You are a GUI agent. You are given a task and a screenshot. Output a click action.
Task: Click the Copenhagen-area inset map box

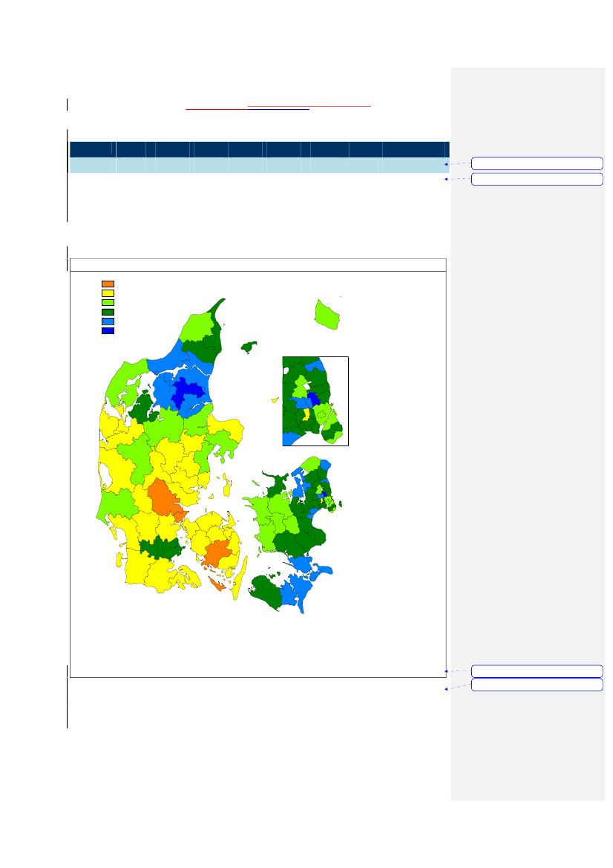pyautogui.click(x=315, y=402)
